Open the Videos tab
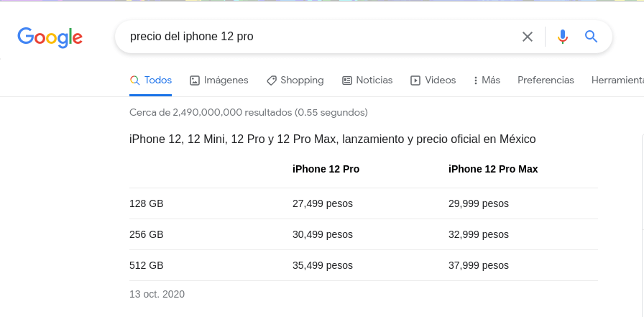The height and width of the screenshot is (317, 644). point(440,81)
